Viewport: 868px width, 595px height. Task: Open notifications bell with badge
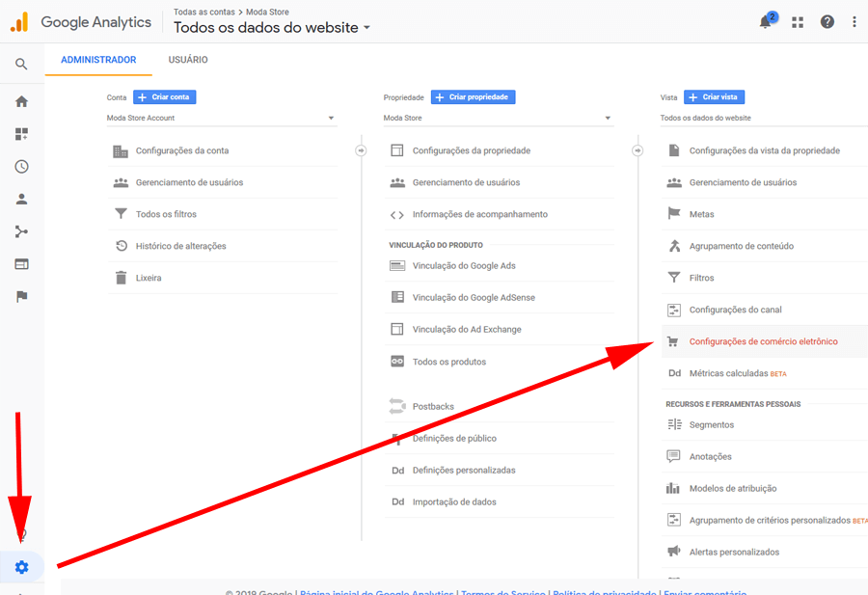766,22
